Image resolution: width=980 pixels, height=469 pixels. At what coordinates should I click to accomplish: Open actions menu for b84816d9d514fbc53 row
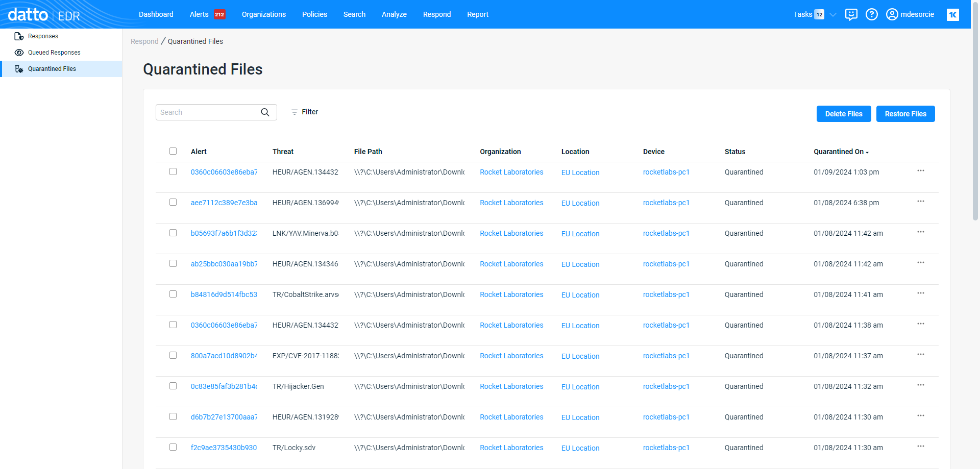point(920,293)
